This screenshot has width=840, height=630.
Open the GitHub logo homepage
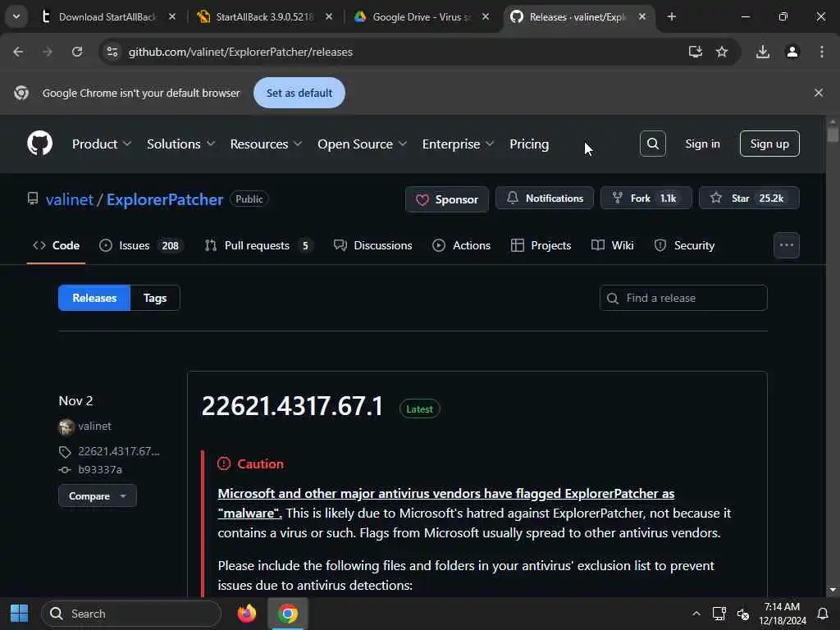(x=39, y=144)
